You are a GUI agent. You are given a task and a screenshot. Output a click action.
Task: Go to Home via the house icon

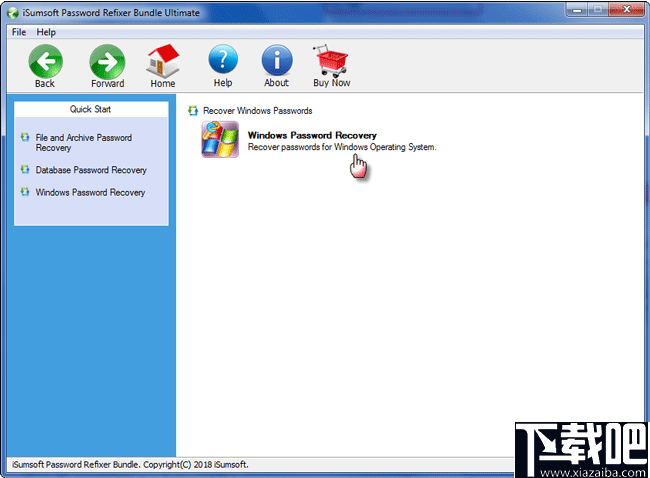(163, 61)
